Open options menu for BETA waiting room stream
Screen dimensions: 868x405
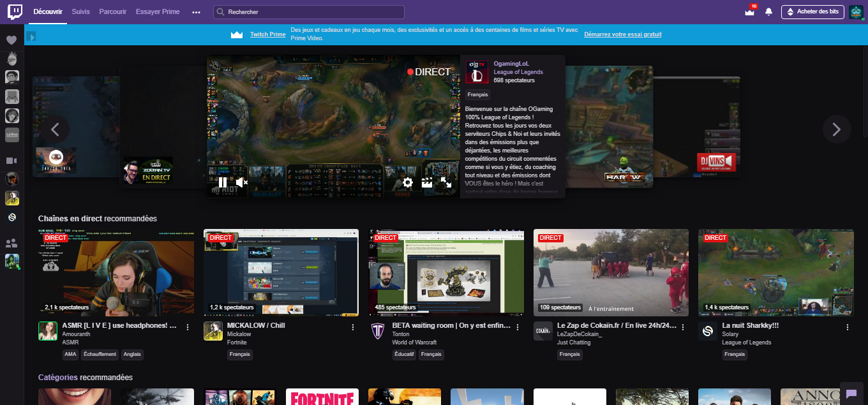(518, 327)
